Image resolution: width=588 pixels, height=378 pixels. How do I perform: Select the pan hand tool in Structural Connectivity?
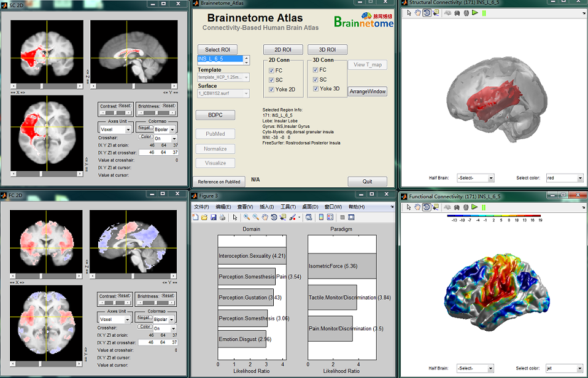[418, 12]
